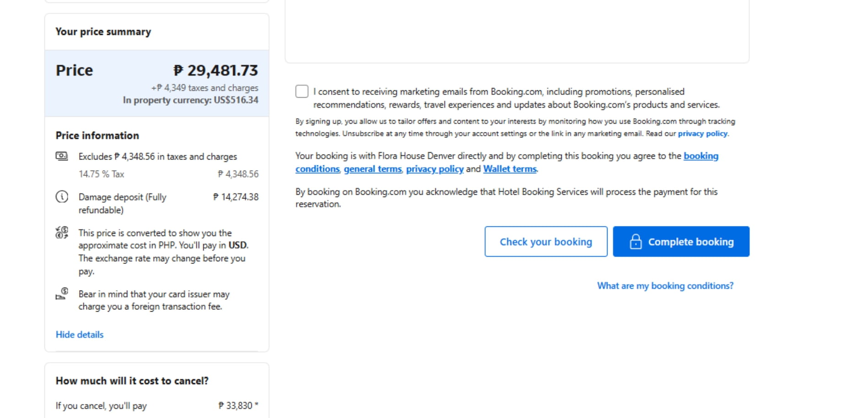The width and height of the screenshot is (868, 418).
Task: Click the foreign transaction fee card icon
Action: point(62,293)
